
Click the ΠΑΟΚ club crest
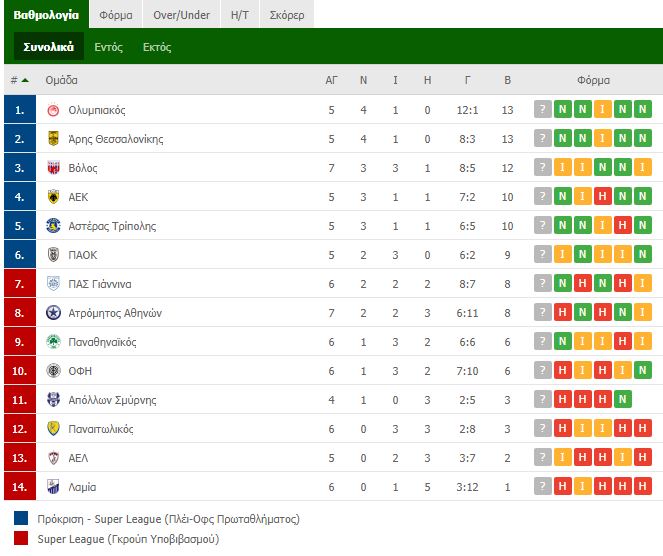pos(53,255)
